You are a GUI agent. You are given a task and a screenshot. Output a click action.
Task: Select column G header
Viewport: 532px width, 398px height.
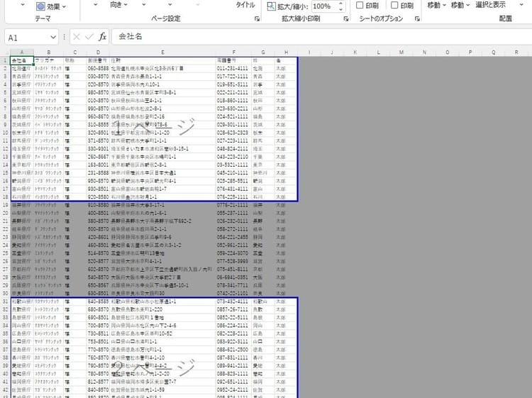coord(263,52)
